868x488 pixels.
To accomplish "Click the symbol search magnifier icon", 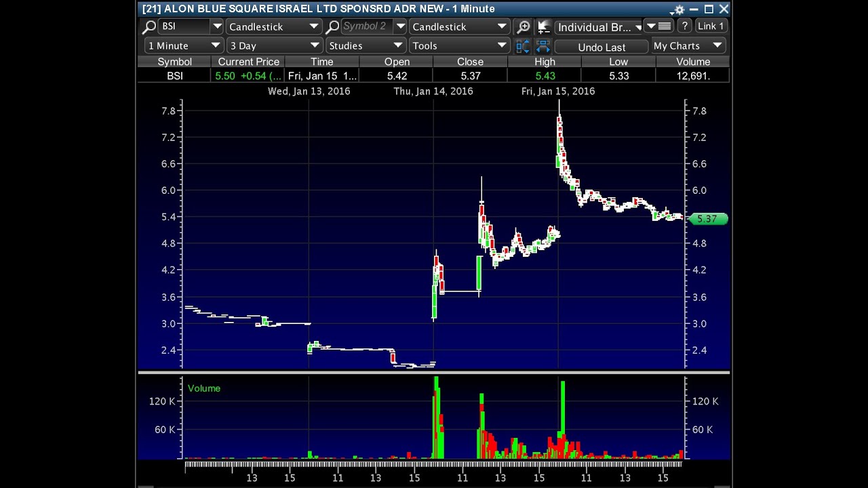I will pyautogui.click(x=149, y=27).
